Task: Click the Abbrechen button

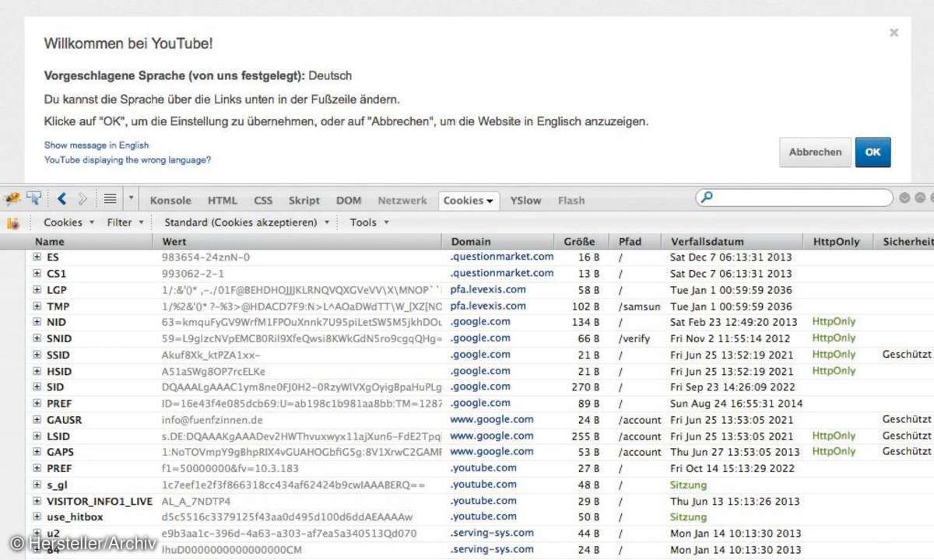Action: pyautogui.click(x=815, y=152)
